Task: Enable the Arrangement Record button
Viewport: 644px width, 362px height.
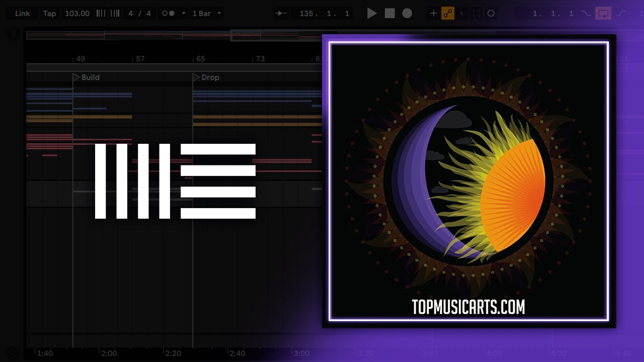Action: coord(407,14)
